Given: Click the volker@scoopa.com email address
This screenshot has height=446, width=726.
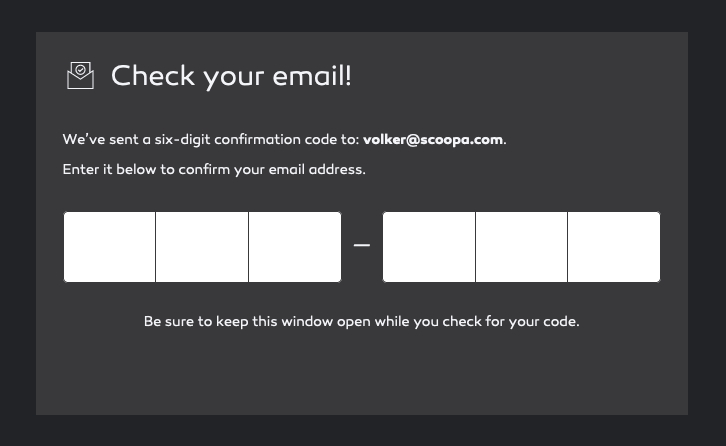Looking at the screenshot, I should 433,139.
